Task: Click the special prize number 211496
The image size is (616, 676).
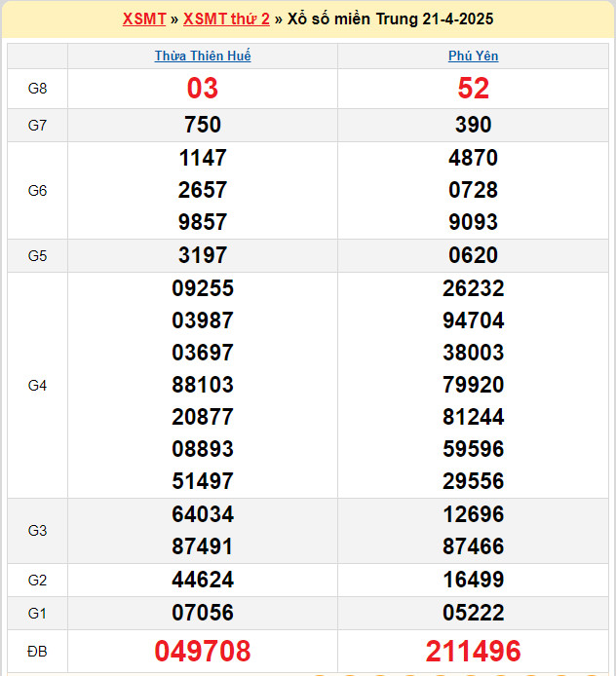Action: click(x=474, y=651)
